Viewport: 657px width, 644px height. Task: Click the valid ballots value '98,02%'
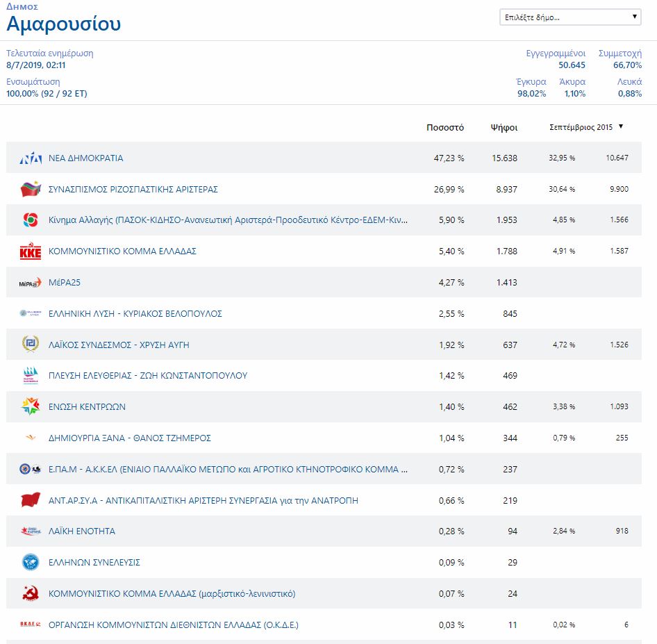532,93
